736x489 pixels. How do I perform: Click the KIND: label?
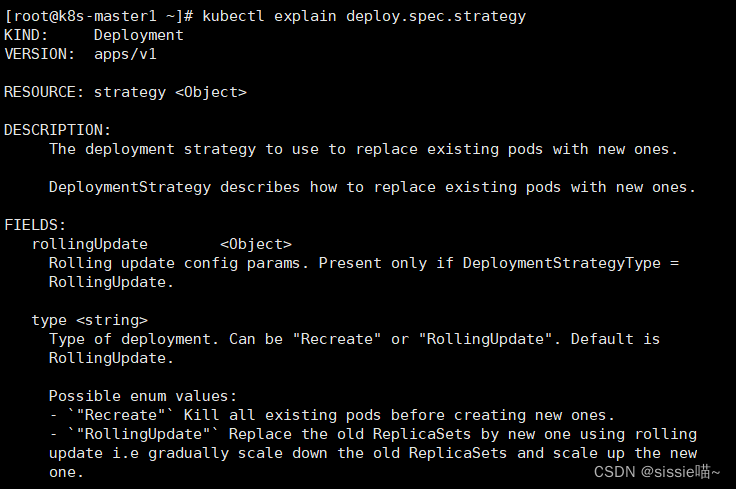[26, 35]
